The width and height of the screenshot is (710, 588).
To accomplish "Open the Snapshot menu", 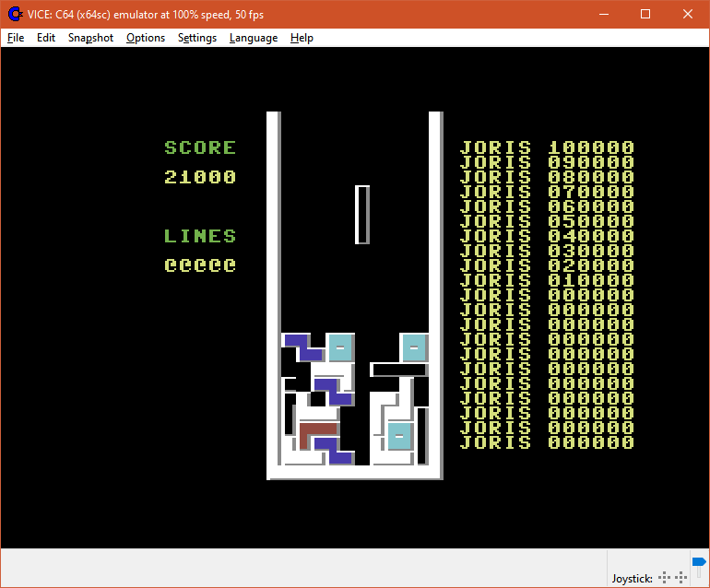I will (x=90, y=38).
